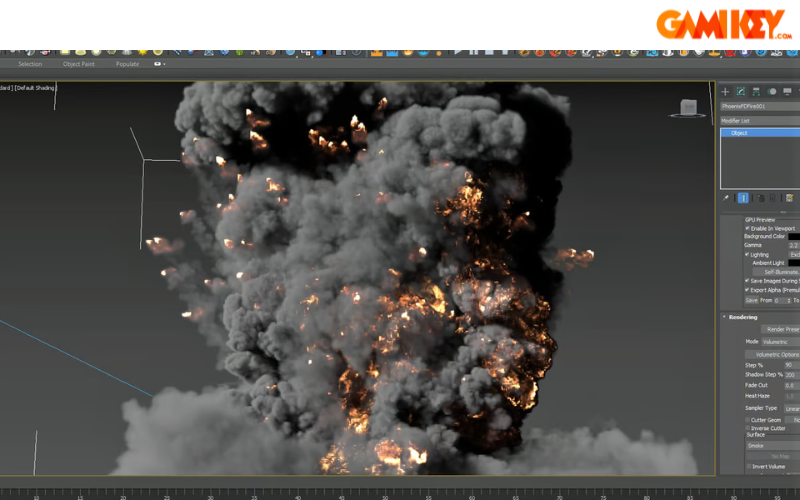Open the Hierarchy command panel tab
800x500 pixels.
[756, 92]
